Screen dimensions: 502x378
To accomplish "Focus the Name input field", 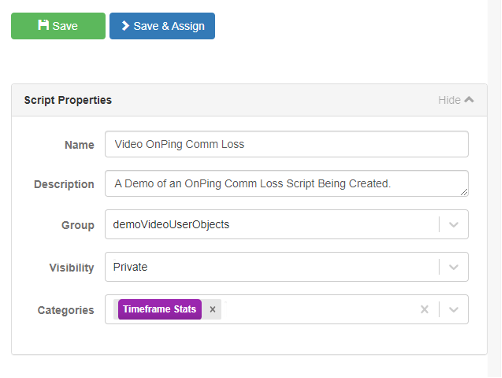I will [x=287, y=144].
